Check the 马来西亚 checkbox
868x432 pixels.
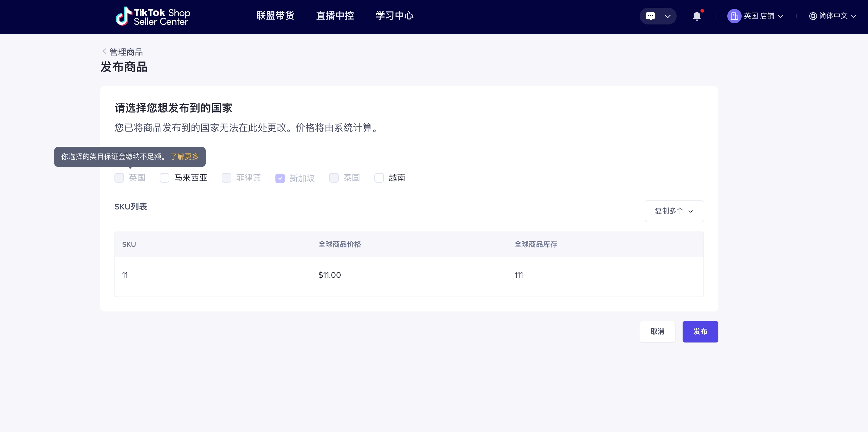tap(165, 178)
